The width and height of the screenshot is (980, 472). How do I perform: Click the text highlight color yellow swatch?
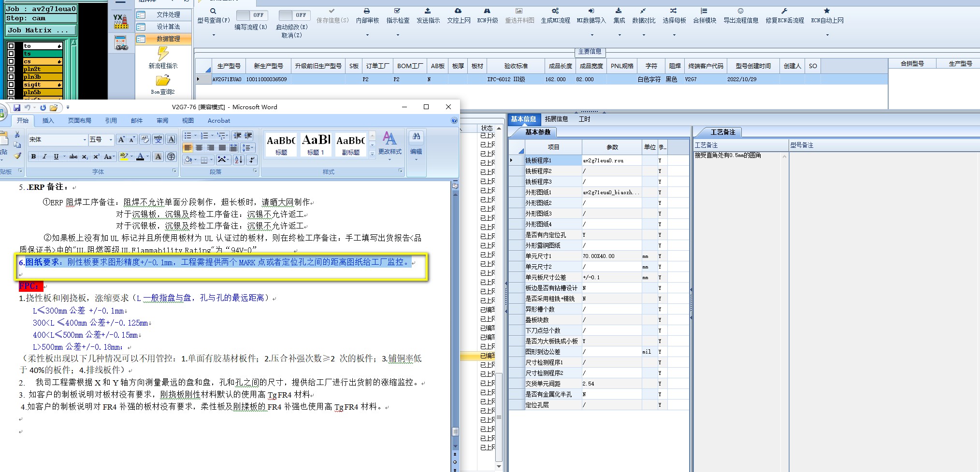(x=123, y=157)
